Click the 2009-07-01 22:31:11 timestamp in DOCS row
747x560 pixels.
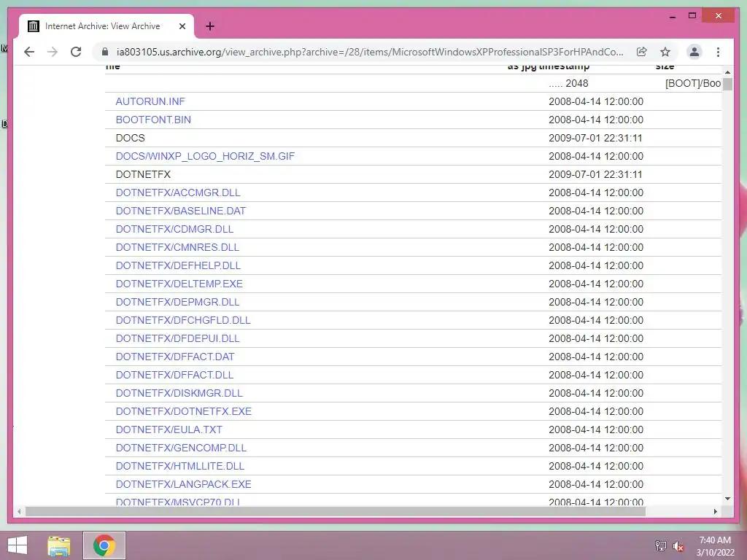pos(595,138)
